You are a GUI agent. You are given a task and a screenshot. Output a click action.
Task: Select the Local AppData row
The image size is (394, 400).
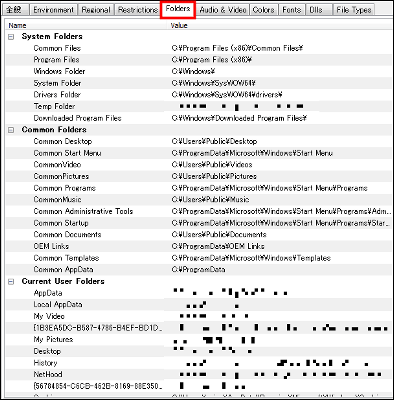click(199, 305)
